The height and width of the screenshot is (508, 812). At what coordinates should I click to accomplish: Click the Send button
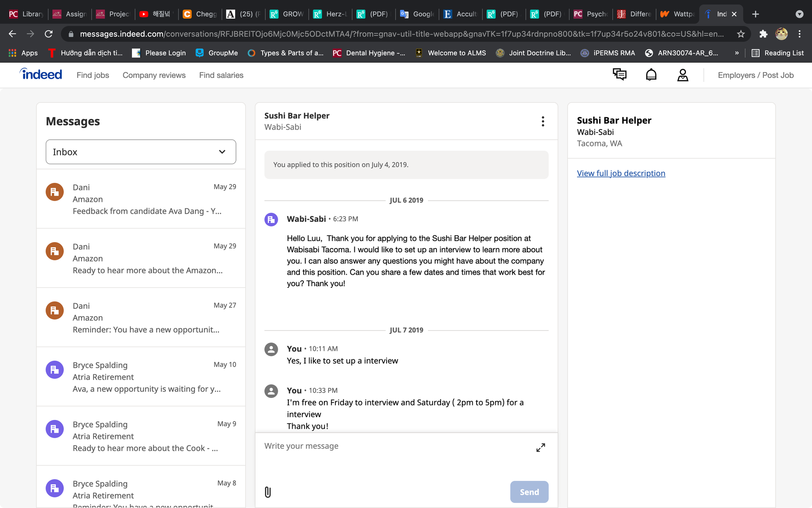coord(529,492)
